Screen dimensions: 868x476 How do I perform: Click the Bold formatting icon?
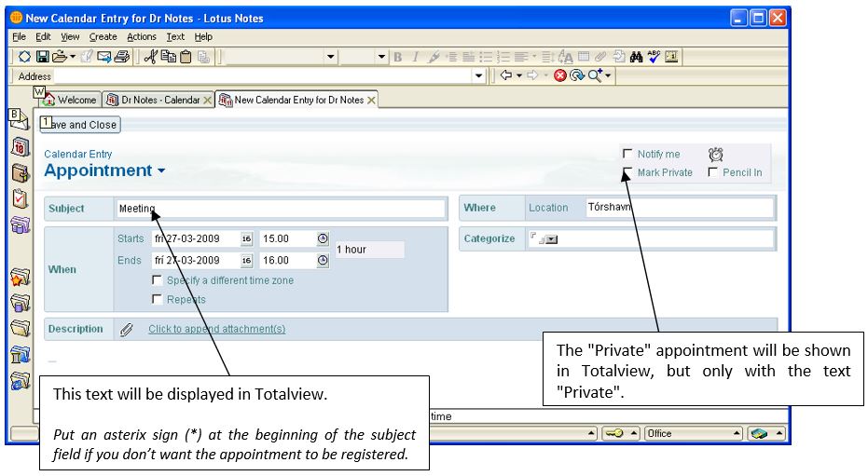(397, 57)
